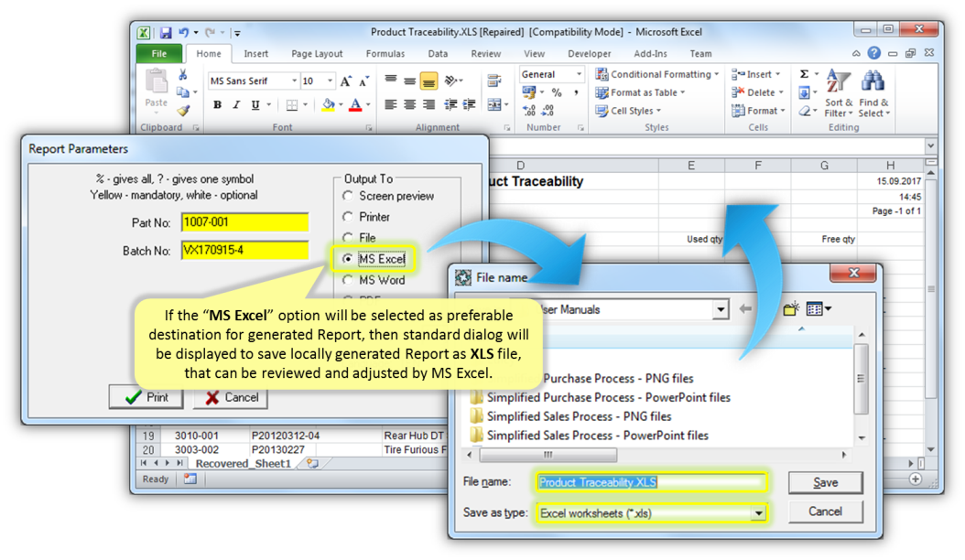Click the Decrease Indent icon

point(450,104)
